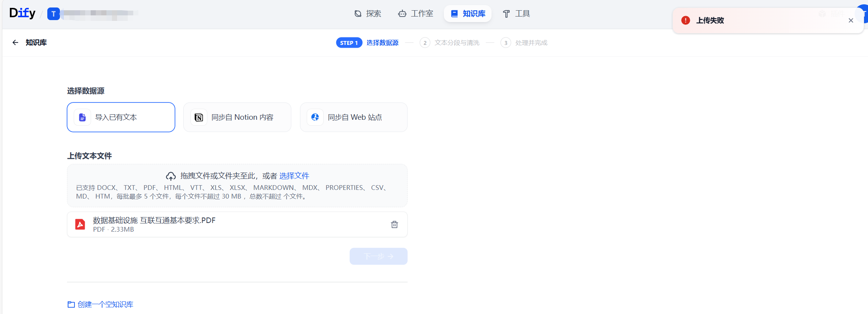
Task: Click the 工作室 robot icon
Action: [x=402, y=14]
